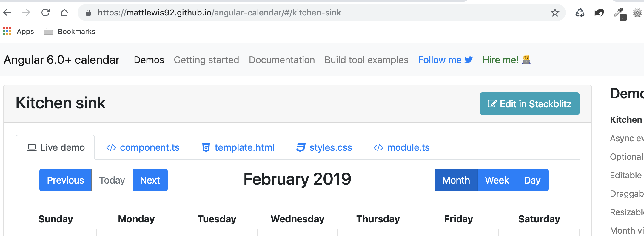Click the HTML5 icon beside template.html
Viewport: 644px width, 236px height.
pos(206,147)
